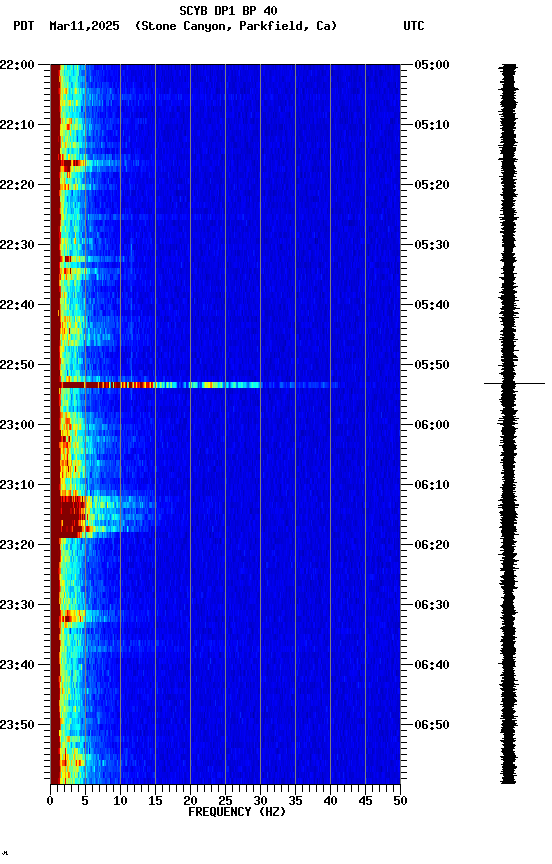The image size is (552, 864).
Task: Click the '05:10' UTC time label
Action: coord(432,125)
